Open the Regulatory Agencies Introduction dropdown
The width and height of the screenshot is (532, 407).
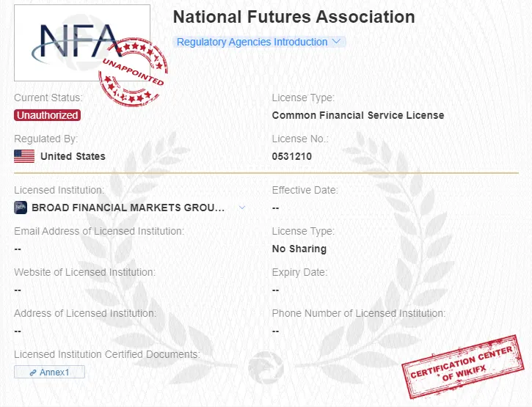click(x=252, y=42)
